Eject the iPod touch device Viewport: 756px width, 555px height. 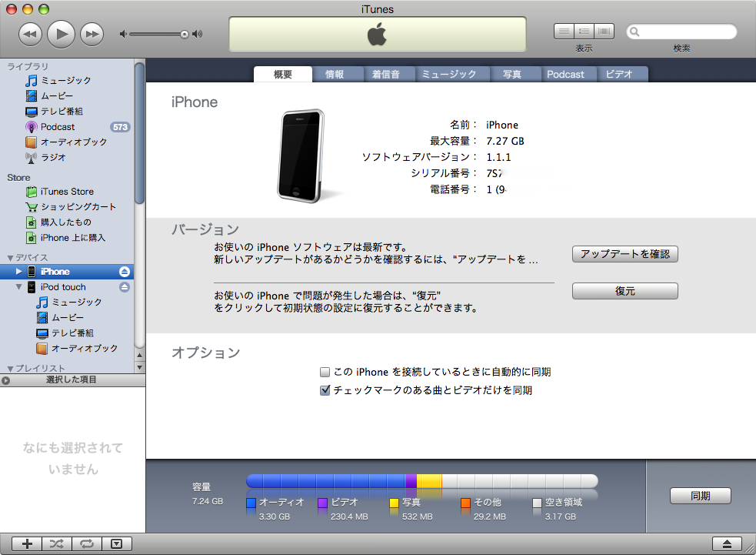[x=125, y=287]
